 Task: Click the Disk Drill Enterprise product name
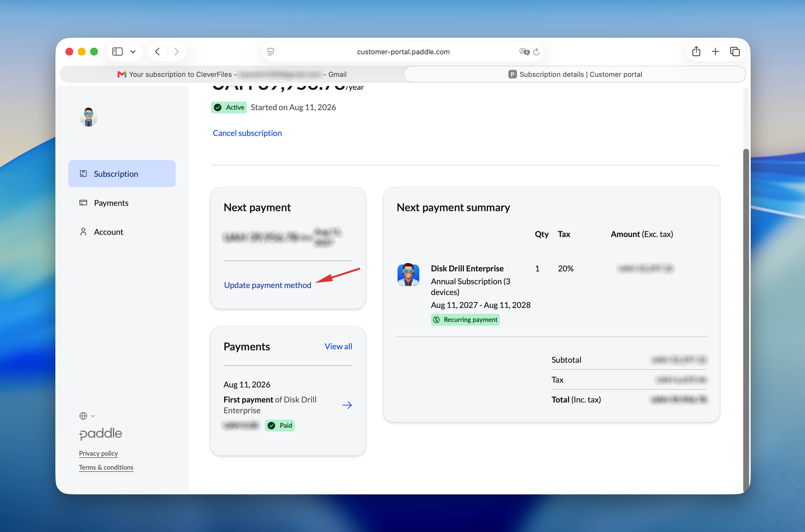click(467, 268)
